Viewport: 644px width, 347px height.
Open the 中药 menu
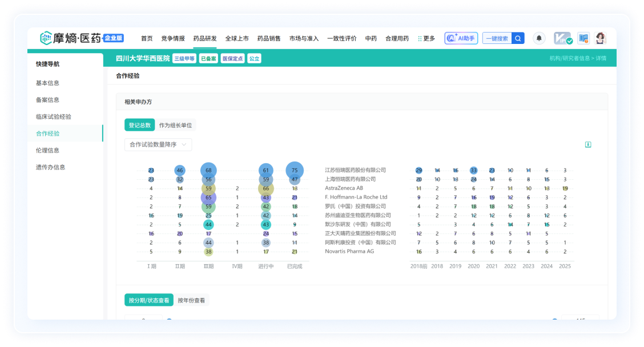(371, 38)
